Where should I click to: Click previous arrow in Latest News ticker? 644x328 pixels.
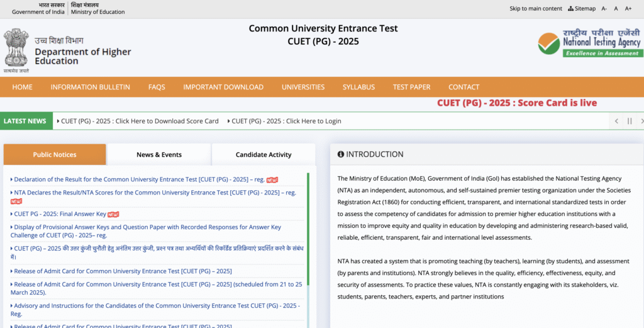(x=616, y=122)
